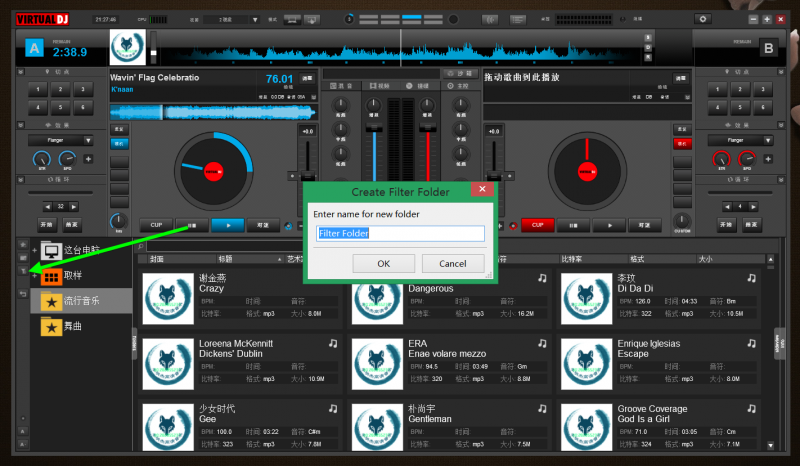This screenshot has height=466, width=800.
Task: Decrease loop length on deck A
Action: pyautogui.click(x=47, y=207)
